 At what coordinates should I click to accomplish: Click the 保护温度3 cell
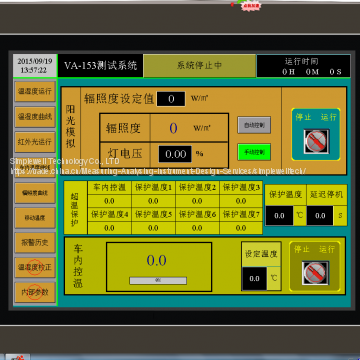point(241,188)
